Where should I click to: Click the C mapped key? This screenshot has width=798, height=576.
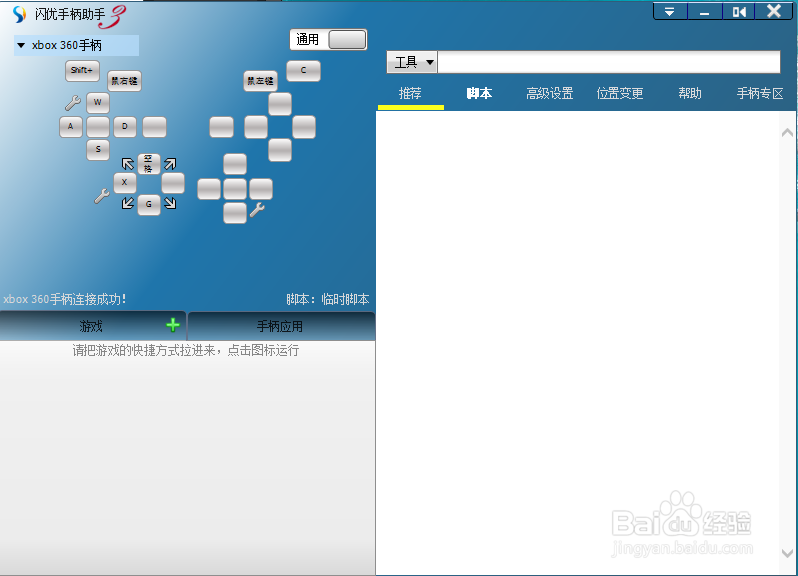[x=303, y=71]
